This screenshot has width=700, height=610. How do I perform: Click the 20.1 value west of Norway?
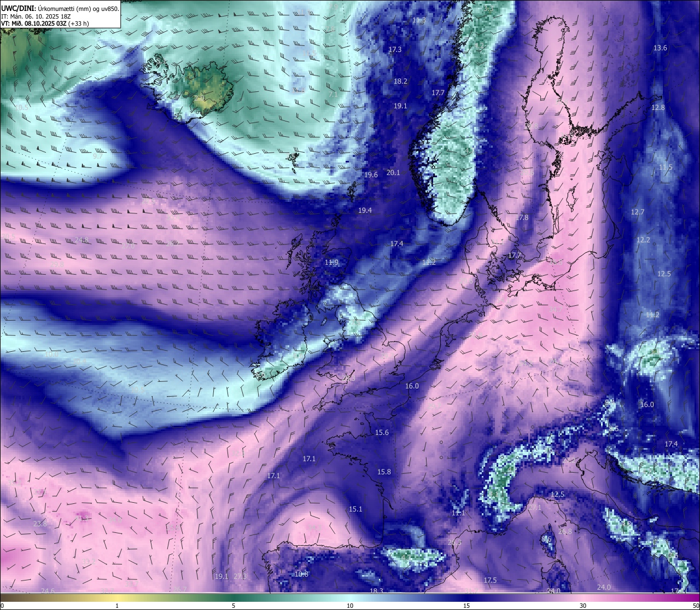pyautogui.click(x=393, y=172)
